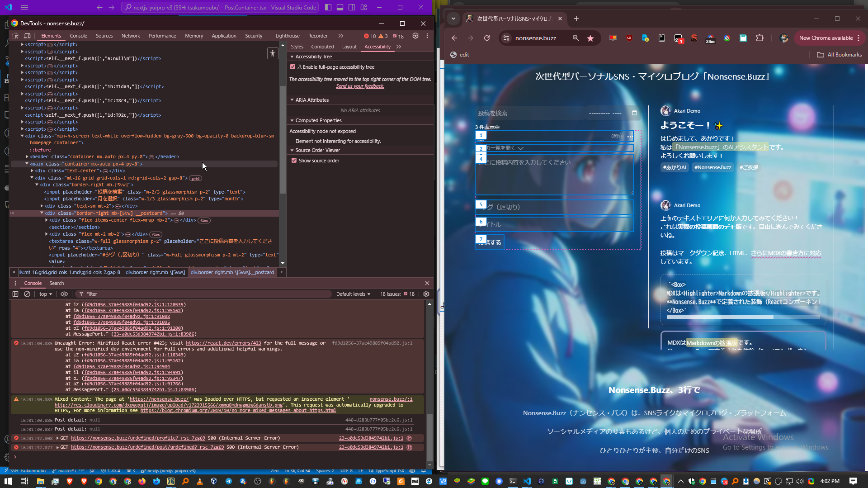Clear the console with the circle-slash icon
868x488 pixels.
pyautogui.click(x=27, y=294)
